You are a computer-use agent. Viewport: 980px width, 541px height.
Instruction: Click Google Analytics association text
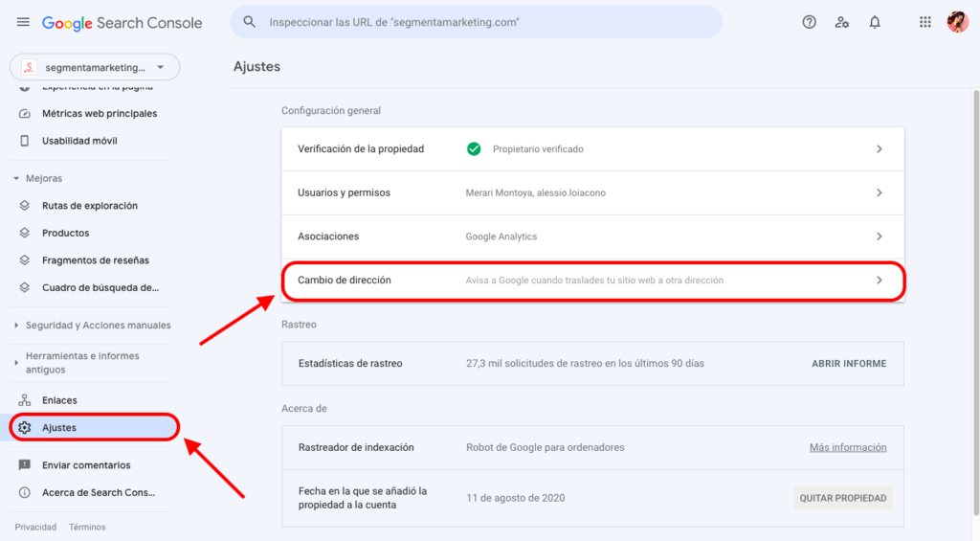pos(501,237)
